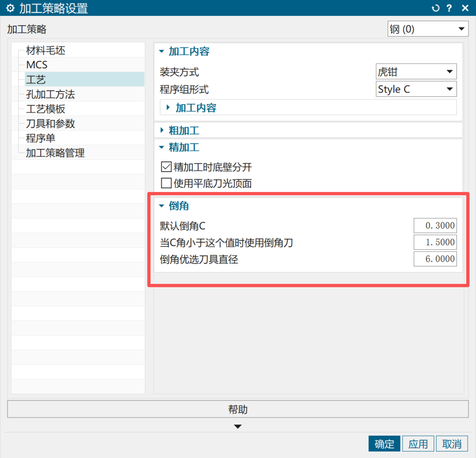Open the 程序组形式 Style C dropdown
The width and height of the screenshot is (476, 458).
[x=416, y=89]
